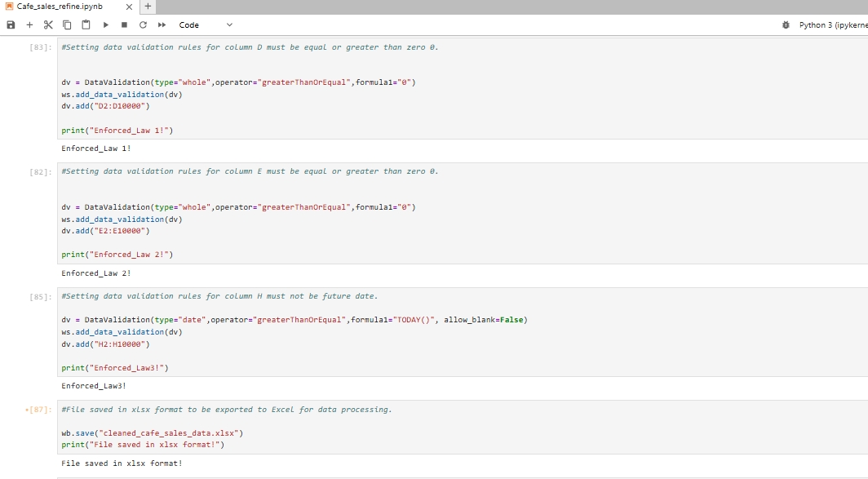Paste cell from clipboard icon
This screenshot has height=479, width=868.
[86, 25]
